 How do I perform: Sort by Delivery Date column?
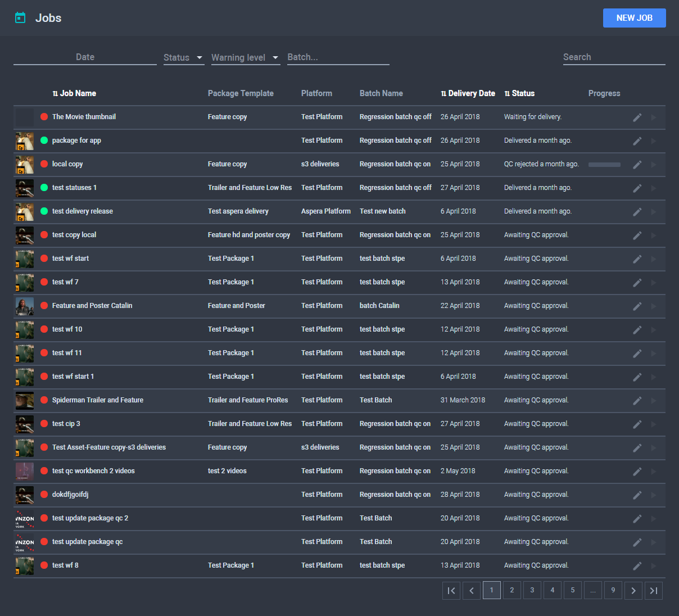click(x=469, y=93)
